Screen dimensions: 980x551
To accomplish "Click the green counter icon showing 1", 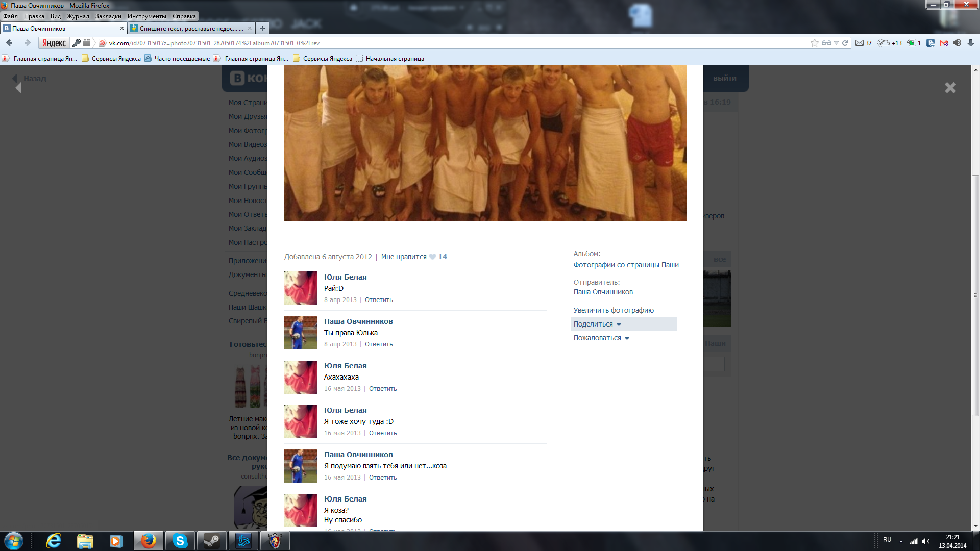I will point(914,43).
